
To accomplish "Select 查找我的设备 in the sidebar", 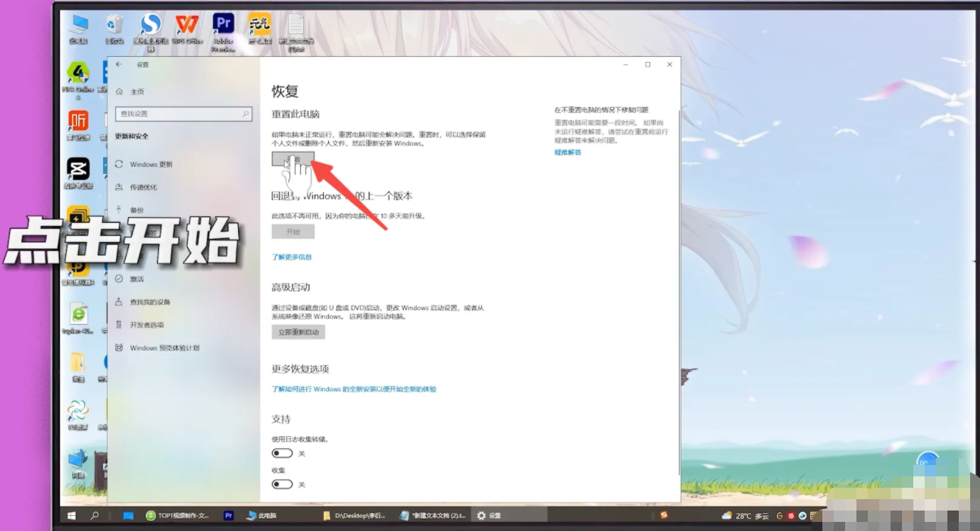I will click(142, 302).
